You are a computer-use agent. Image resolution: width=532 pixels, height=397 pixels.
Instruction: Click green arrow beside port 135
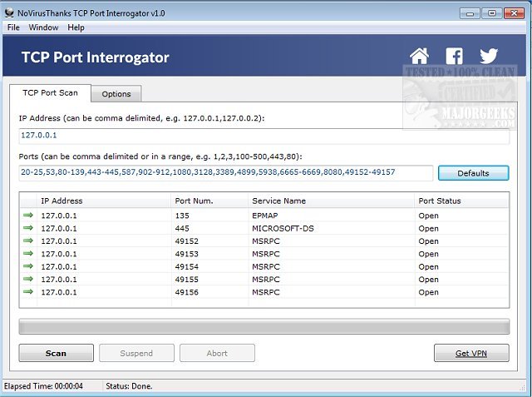pos(29,216)
